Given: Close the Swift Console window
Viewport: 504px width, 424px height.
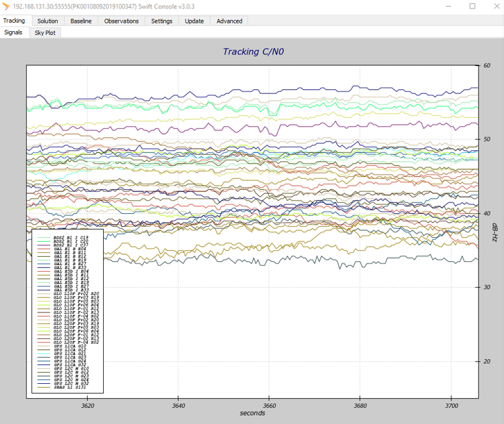Looking at the screenshot, I should [496, 6].
